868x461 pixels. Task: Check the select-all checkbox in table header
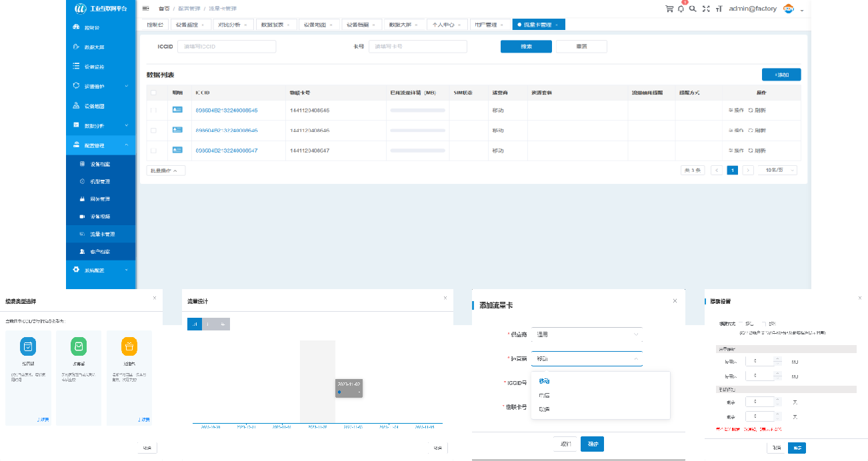pos(153,93)
